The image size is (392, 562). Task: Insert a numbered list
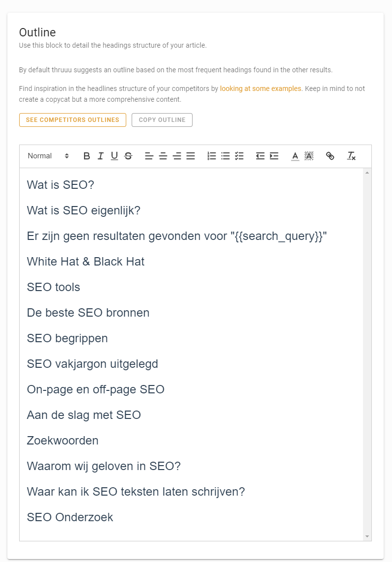click(x=212, y=156)
